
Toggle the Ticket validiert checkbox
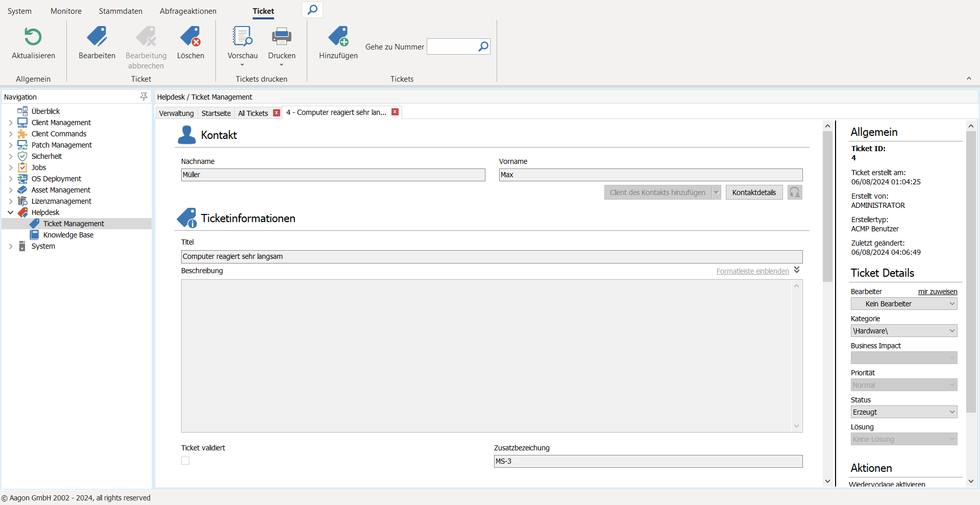point(185,461)
